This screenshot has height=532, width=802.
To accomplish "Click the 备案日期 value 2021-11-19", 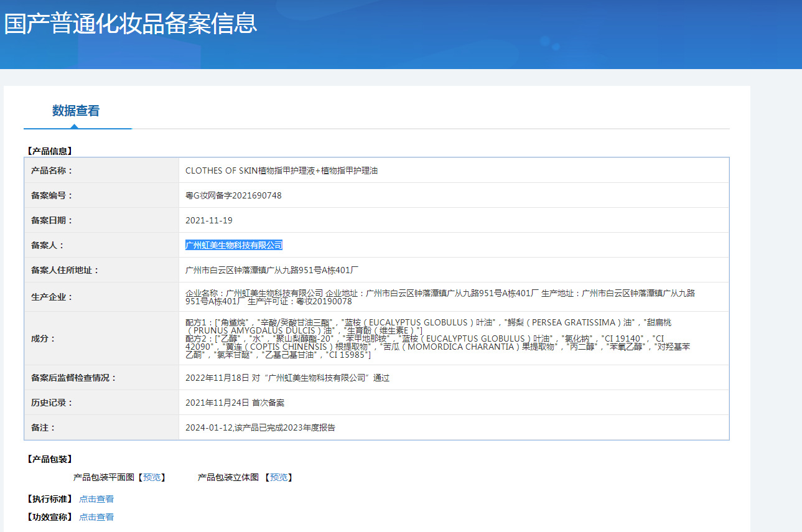I will [209, 220].
